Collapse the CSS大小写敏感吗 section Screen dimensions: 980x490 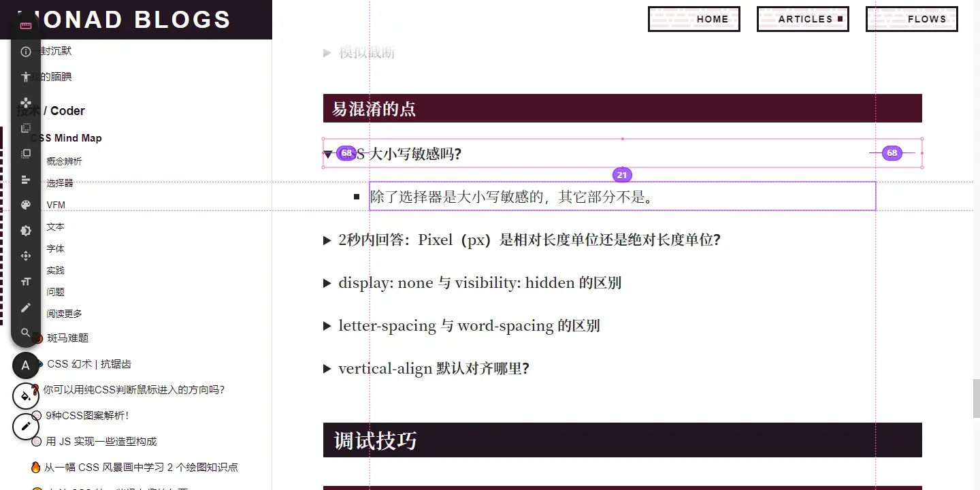pyautogui.click(x=327, y=154)
